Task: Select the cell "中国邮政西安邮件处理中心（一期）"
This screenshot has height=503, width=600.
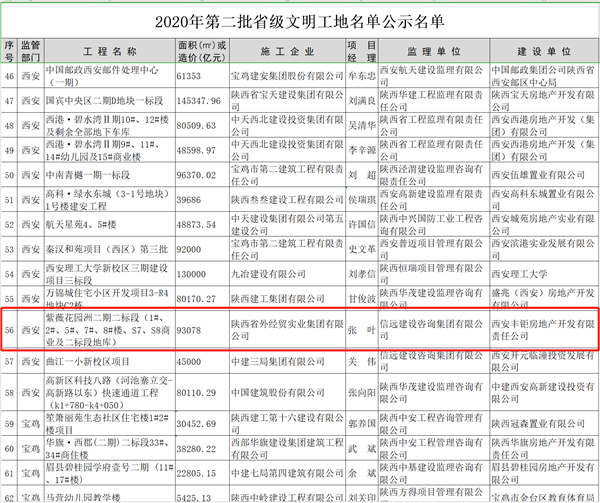Action: tap(110, 76)
